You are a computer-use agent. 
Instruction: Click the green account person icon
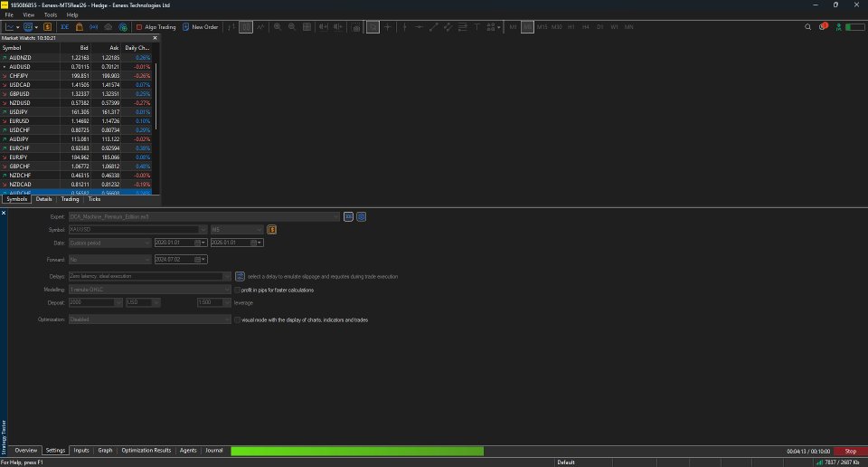[x=839, y=26]
